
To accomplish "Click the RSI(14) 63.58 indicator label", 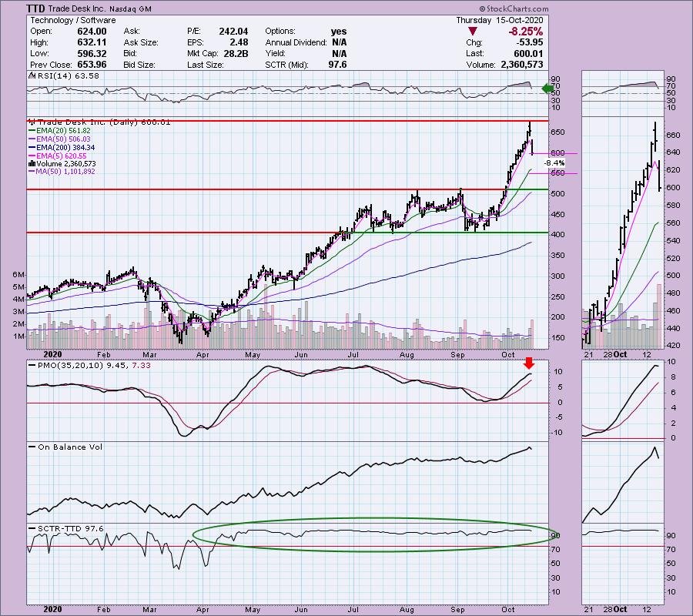I will point(69,75).
